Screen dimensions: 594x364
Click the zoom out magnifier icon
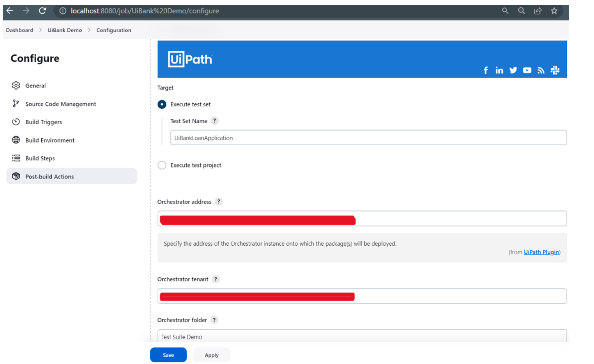click(522, 11)
